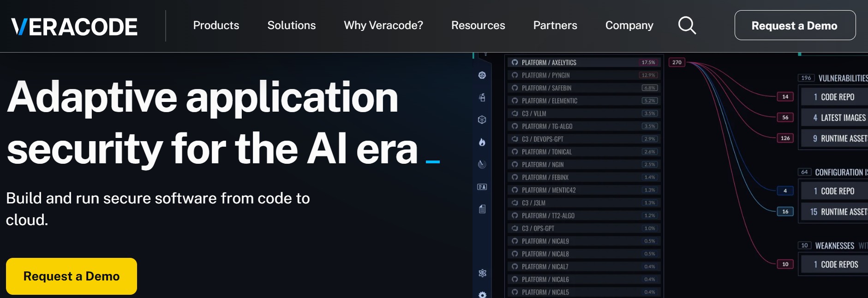Select the PLATFORM / NICAL6 row
The width and height of the screenshot is (868, 298).
point(585,279)
